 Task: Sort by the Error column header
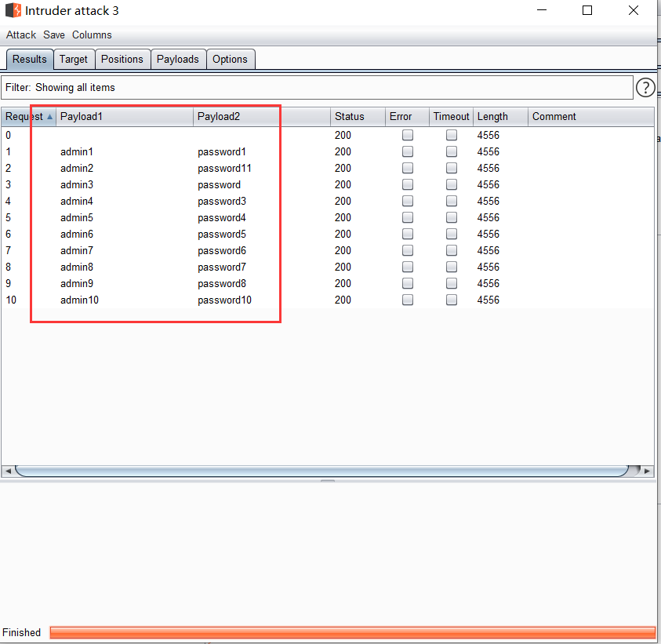click(x=407, y=116)
